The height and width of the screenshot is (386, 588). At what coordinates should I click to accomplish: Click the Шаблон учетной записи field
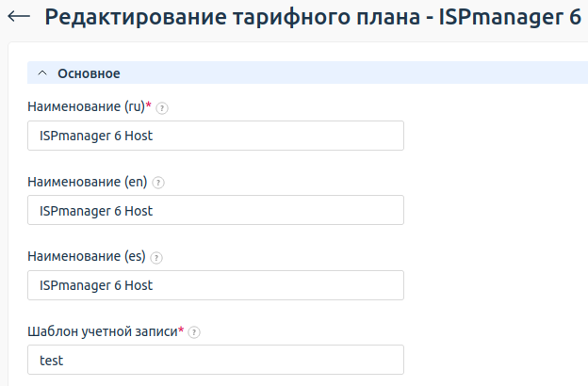(216, 360)
